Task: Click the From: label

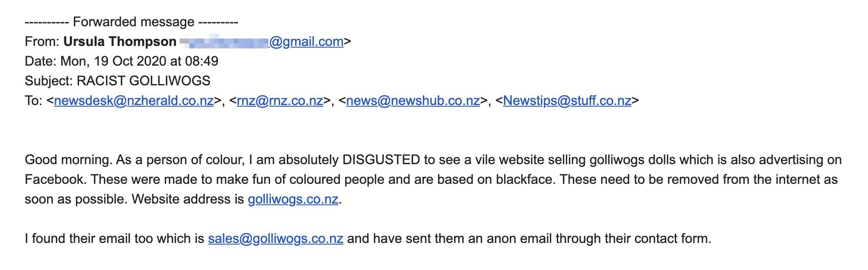Action: pos(42,42)
